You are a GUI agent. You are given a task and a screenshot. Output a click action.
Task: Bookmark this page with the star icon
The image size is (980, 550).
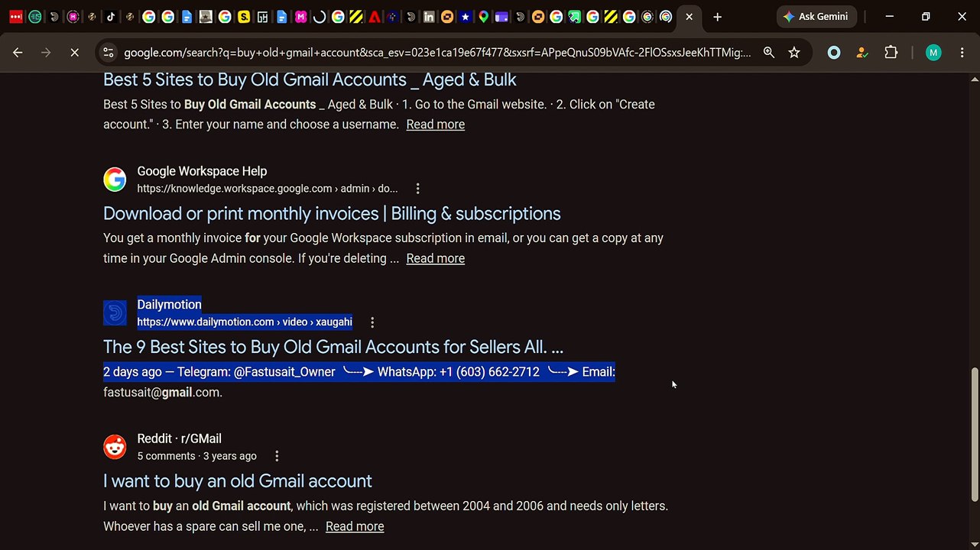click(x=794, y=53)
